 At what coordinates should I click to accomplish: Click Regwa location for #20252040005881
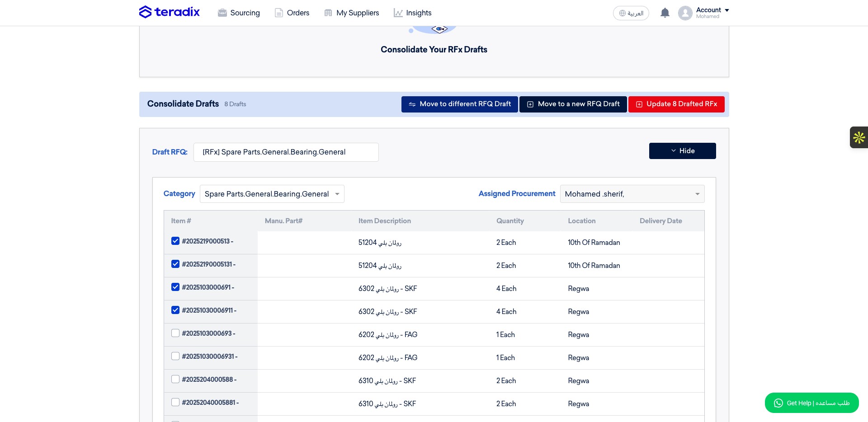[578, 404]
